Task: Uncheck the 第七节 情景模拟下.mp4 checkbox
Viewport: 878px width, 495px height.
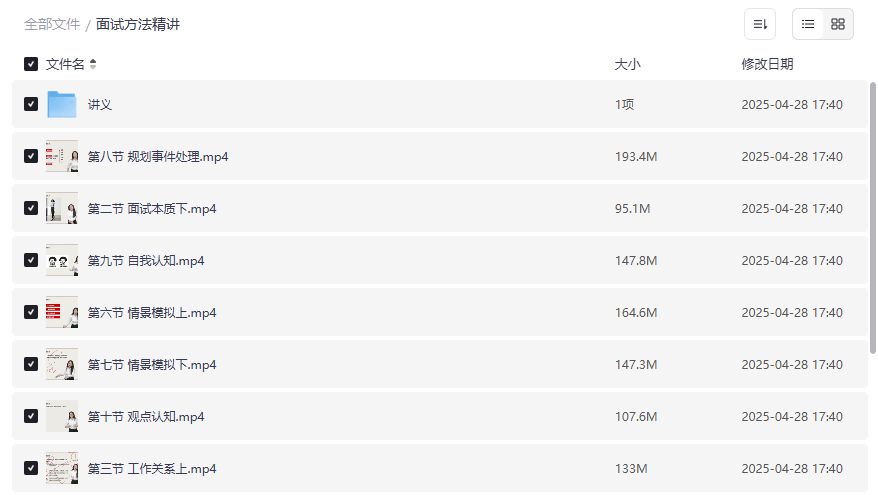Action: pos(31,365)
